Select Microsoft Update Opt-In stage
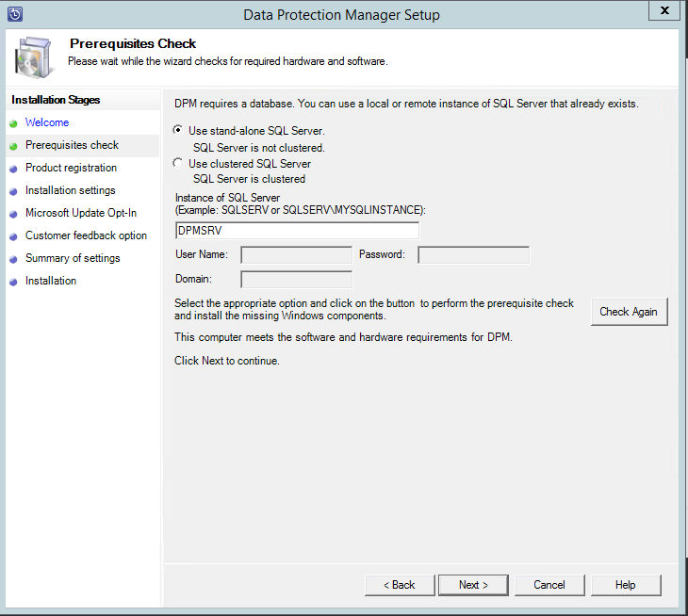This screenshot has width=688, height=616. pos(81,213)
